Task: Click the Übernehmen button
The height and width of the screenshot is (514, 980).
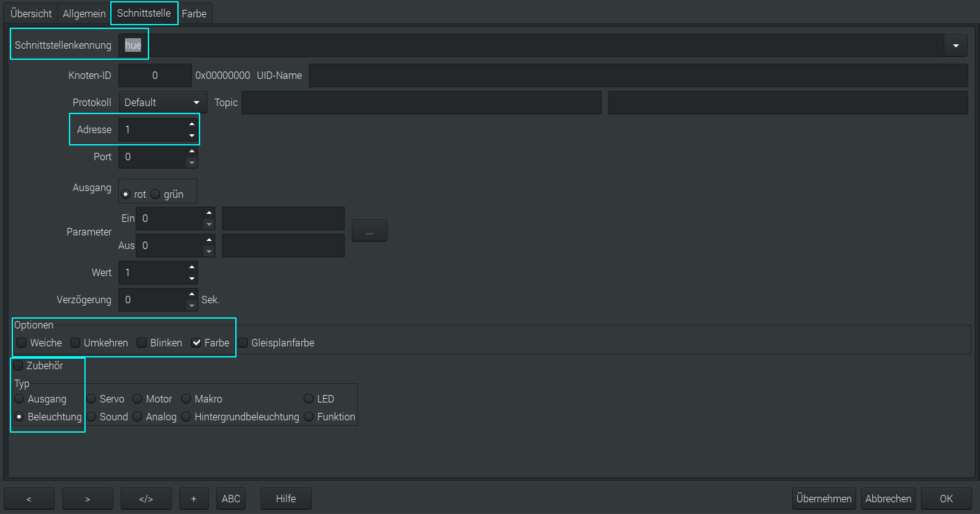Action: coord(824,499)
